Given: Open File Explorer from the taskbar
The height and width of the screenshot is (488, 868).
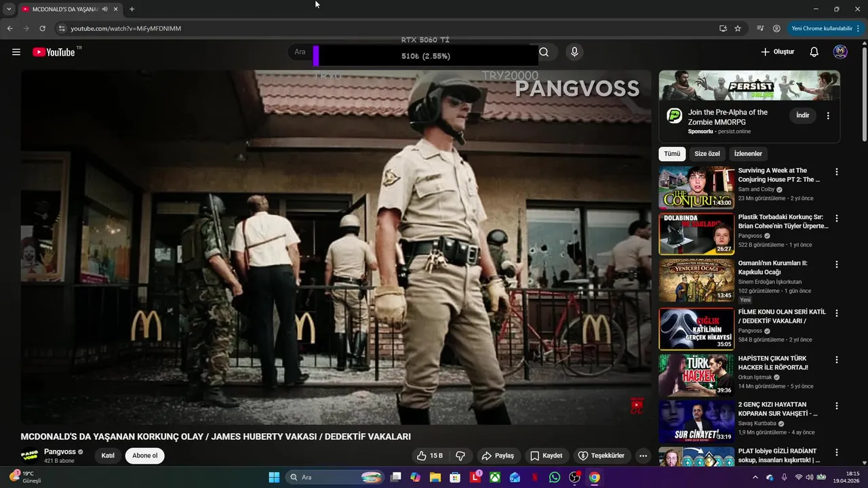Looking at the screenshot, I should point(435,477).
